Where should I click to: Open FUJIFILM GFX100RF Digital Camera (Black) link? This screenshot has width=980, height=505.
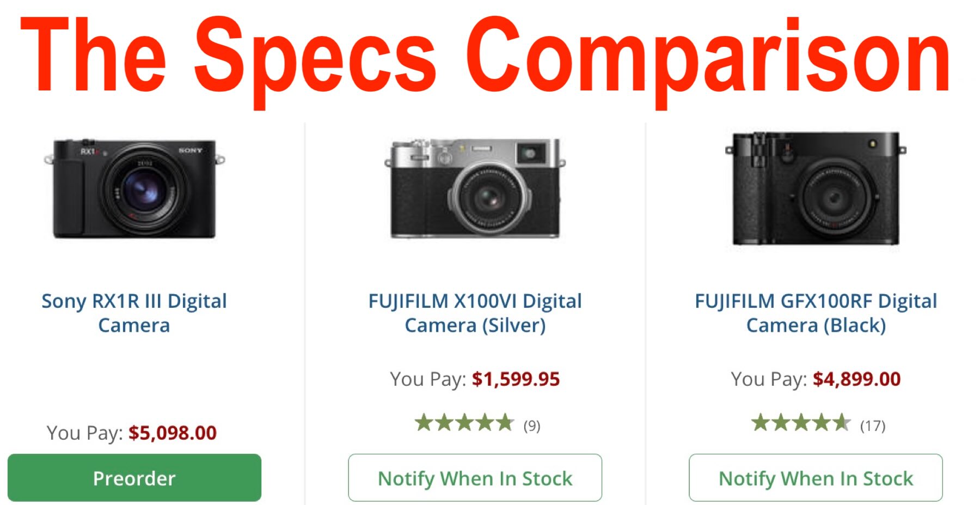[816, 313]
